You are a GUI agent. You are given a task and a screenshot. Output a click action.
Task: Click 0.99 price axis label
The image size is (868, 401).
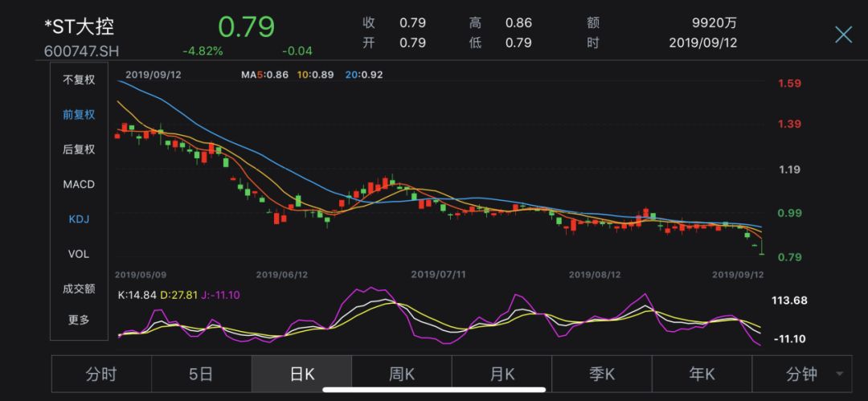789,213
